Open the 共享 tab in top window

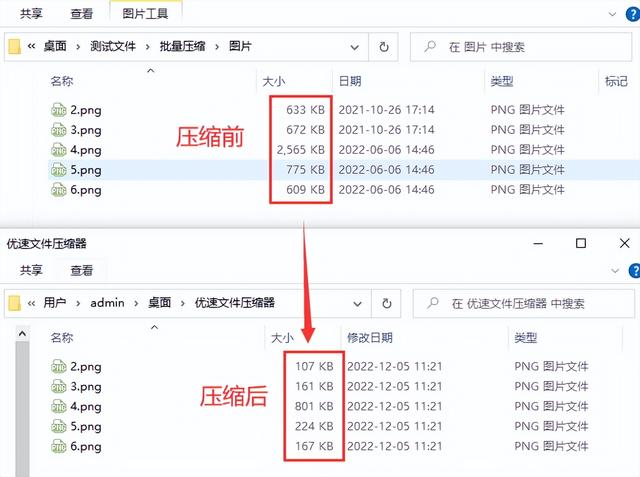(x=31, y=13)
